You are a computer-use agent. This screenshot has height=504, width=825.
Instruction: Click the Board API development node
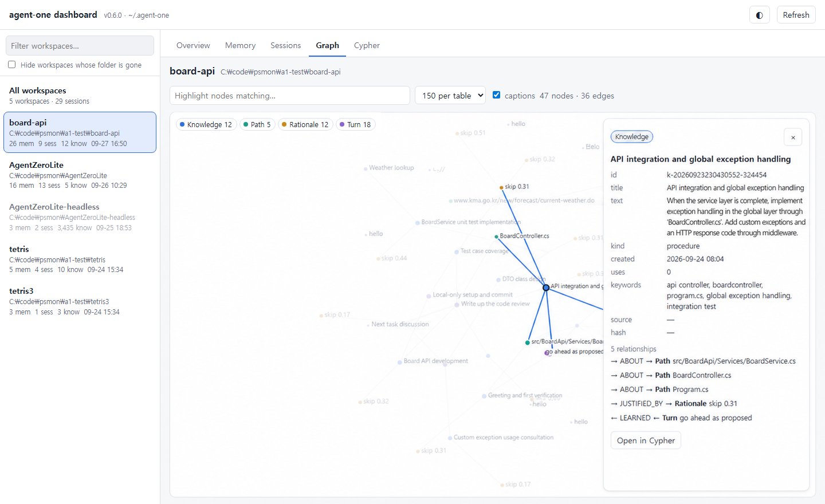(399, 362)
